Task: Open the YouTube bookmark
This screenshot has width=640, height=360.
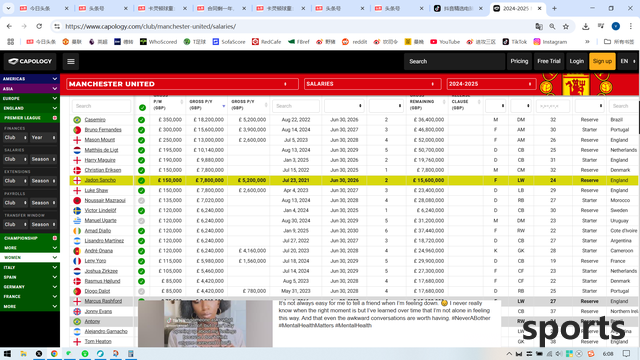Action: tap(445, 42)
